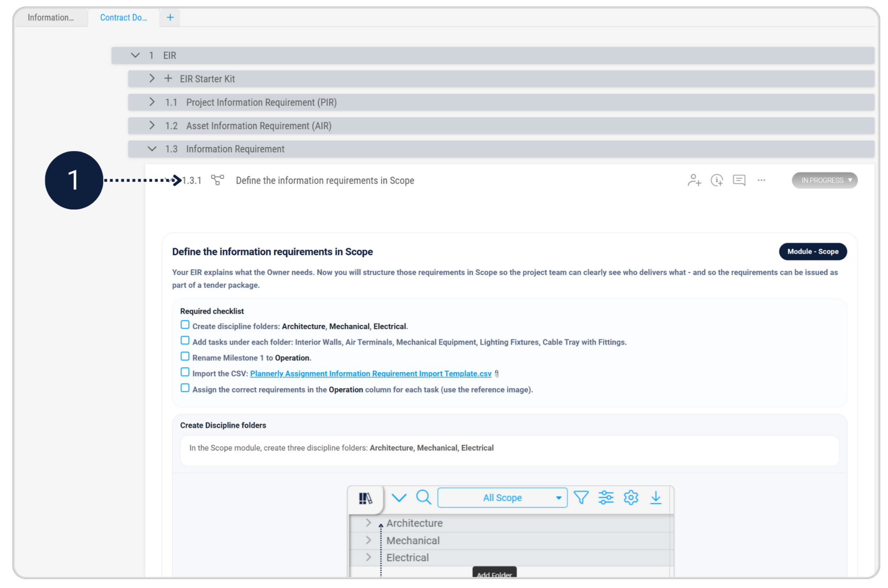Open the comments icon on task 1.3.1

(x=739, y=180)
